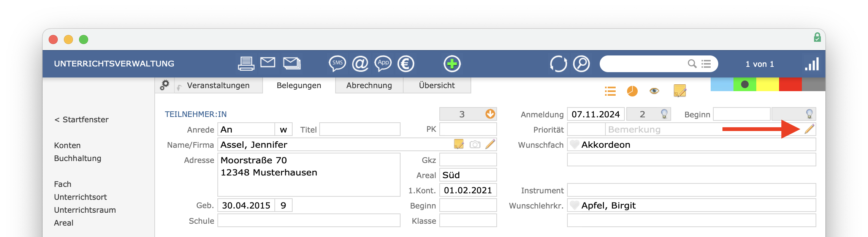The width and height of the screenshot is (868, 237).
Task: Click the pencil icon in Bemerkung field
Action: coord(809,129)
